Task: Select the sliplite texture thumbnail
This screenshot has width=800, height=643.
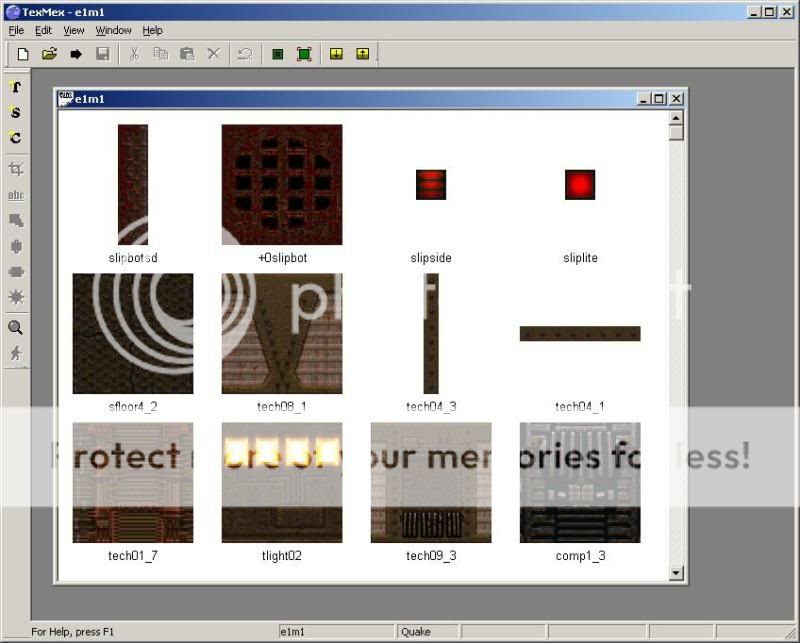Action: tap(580, 185)
